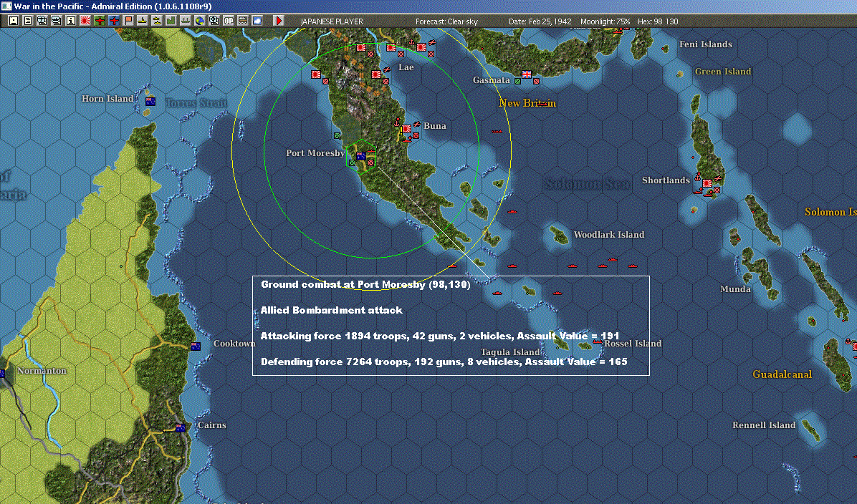Click the red plane on blue background icon
The image size is (857, 504).
(114, 21)
